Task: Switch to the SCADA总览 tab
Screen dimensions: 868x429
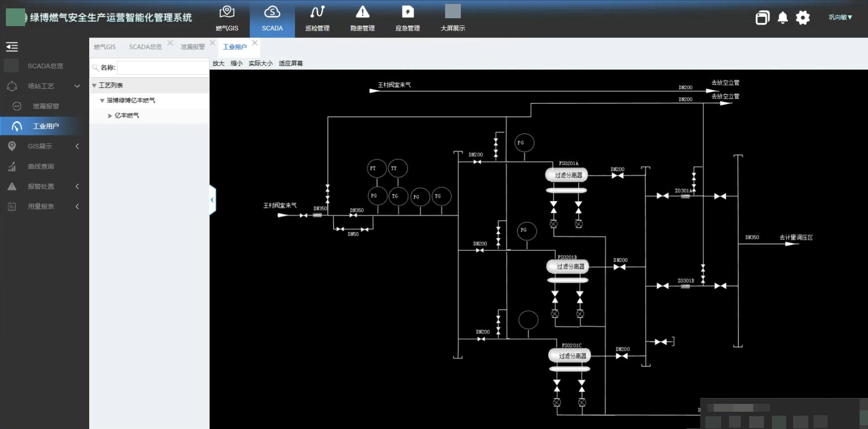Action: pyautogui.click(x=145, y=47)
